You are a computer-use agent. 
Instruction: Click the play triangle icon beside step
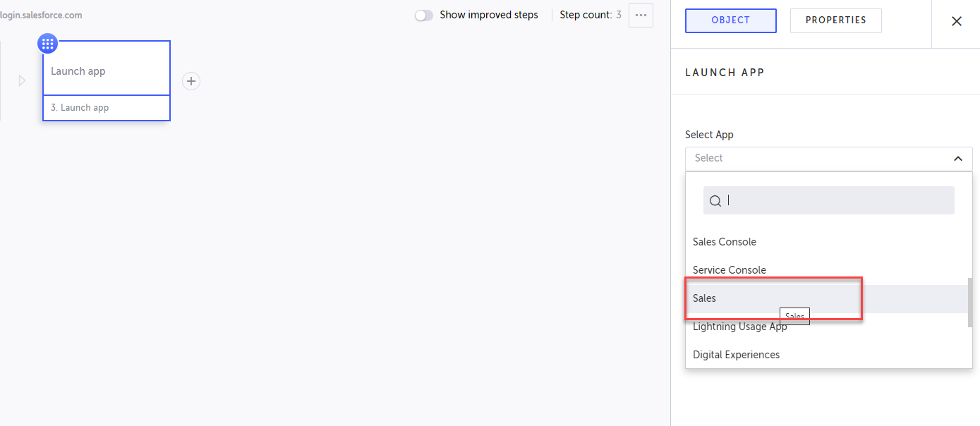22,81
